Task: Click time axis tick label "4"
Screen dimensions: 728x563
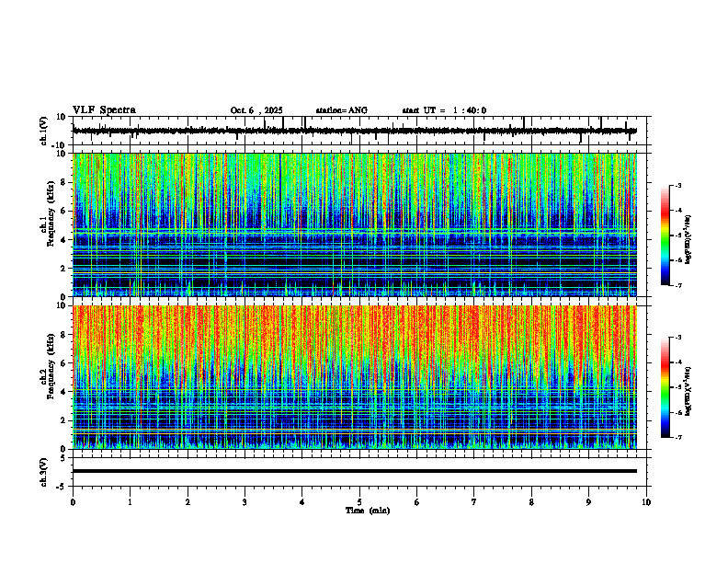Action: (x=302, y=502)
